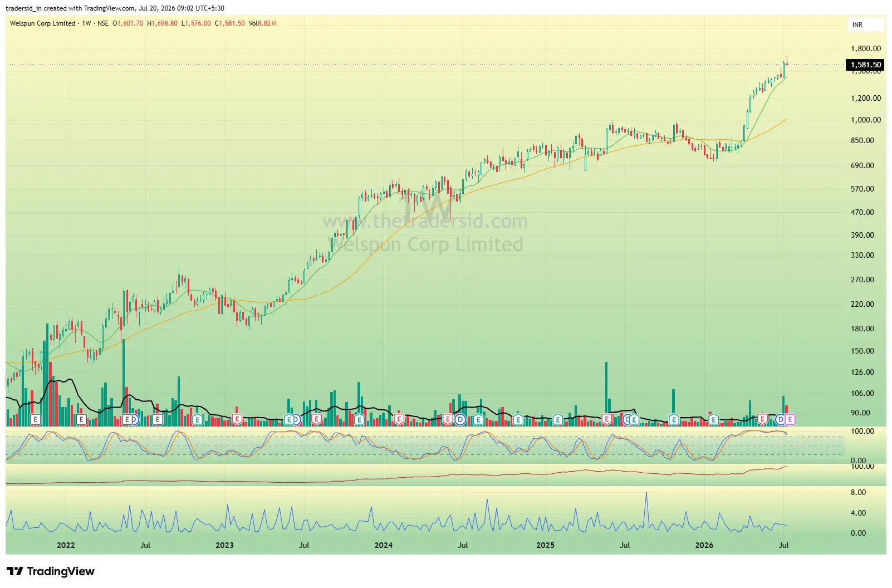892x588 pixels.
Task: Click the 390.00 price axis label
Action: point(862,235)
